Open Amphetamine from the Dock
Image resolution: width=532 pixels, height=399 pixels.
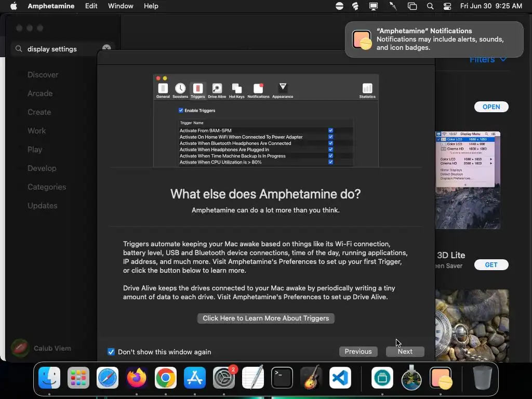click(441, 378)
